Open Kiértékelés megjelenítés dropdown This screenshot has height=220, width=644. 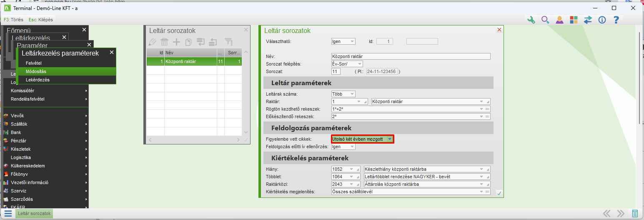(x=482, y=192)
